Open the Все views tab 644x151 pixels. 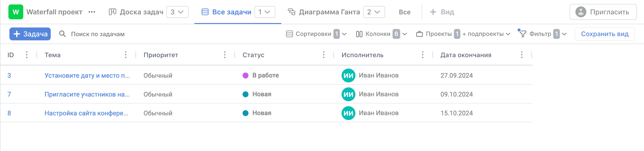pyautogui.click(x=404, y=12)
